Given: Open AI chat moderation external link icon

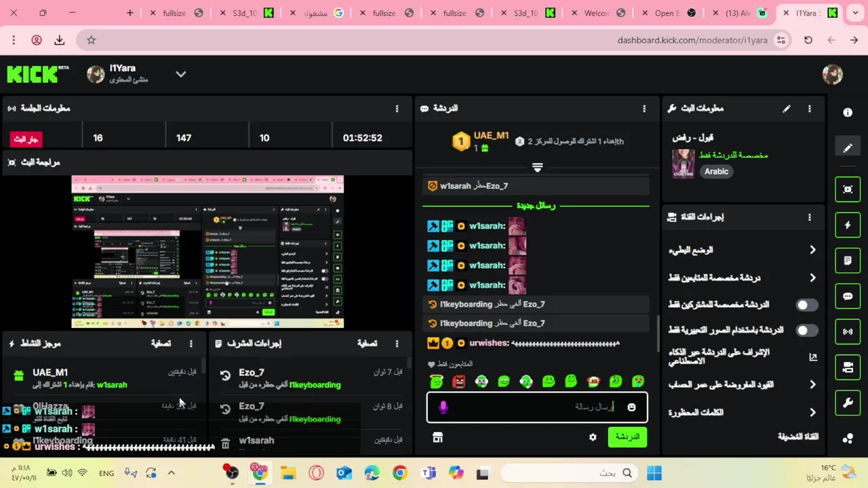Looking at the screenshot, I should point(813,357).
